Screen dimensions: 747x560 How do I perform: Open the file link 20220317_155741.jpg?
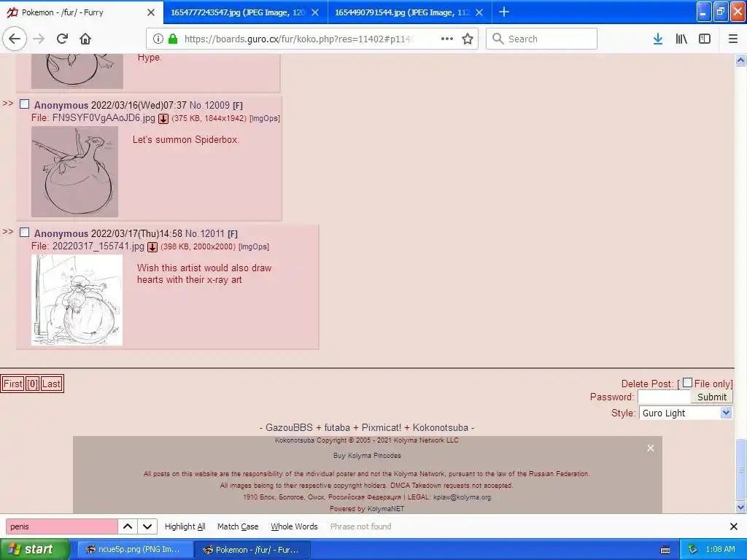98,246
